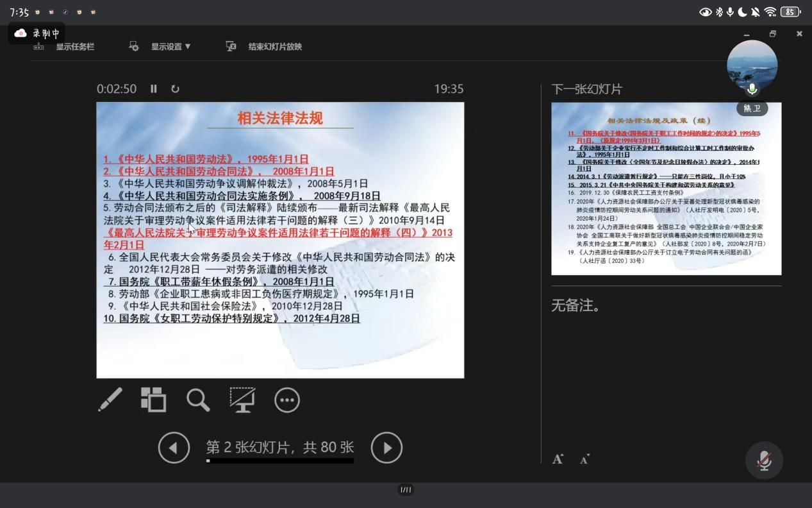Image resolution: width=812 pixels, height=508 pixels.
Task: Click 结束幻灯片放映 to end the show
Action: click(x=274, y=47)
